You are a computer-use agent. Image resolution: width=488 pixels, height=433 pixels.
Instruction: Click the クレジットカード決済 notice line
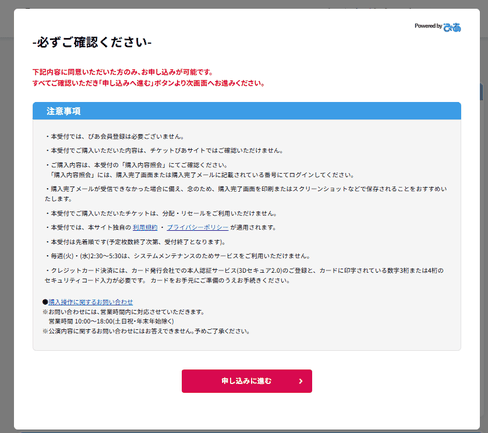pos(245,275)
